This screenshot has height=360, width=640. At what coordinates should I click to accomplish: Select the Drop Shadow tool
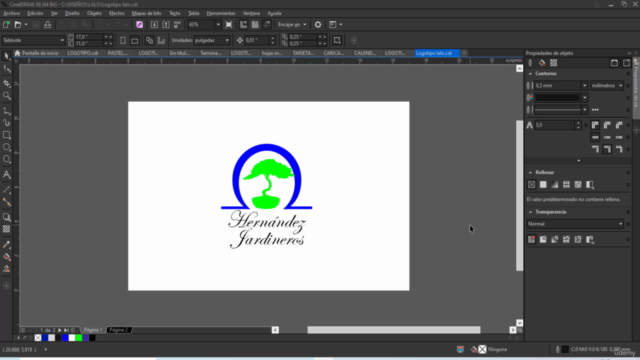tap(7, 217)
